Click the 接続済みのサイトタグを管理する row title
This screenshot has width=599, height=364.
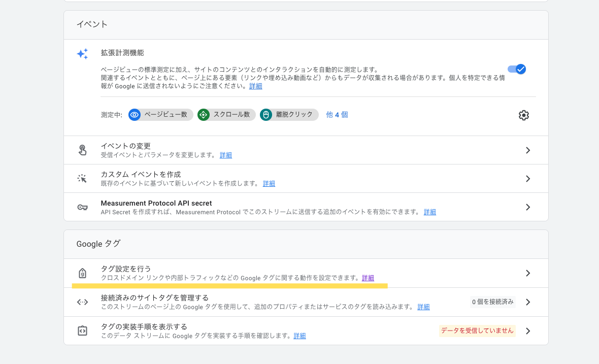point(155,298)
